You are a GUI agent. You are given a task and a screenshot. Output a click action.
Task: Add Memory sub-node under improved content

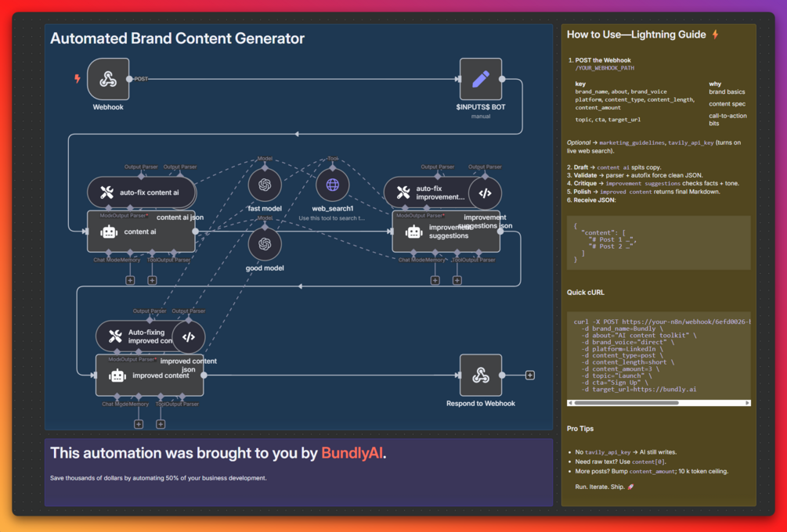click(139, 424)
